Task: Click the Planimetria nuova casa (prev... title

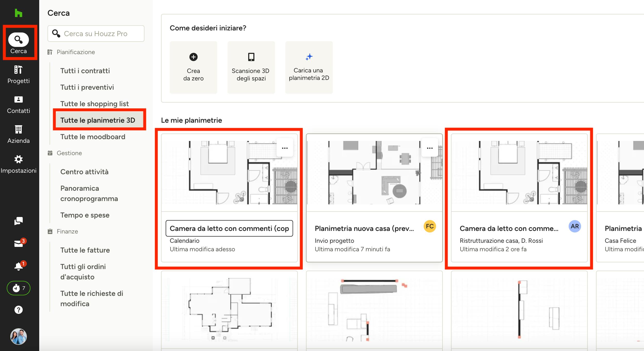Action: 364,228
